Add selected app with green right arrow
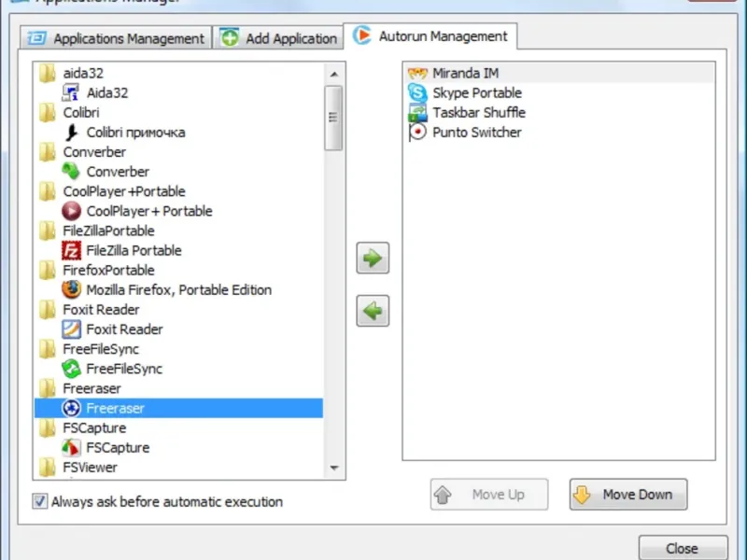Viewport: 747px width, 560px height. click(x=373, y=259)
